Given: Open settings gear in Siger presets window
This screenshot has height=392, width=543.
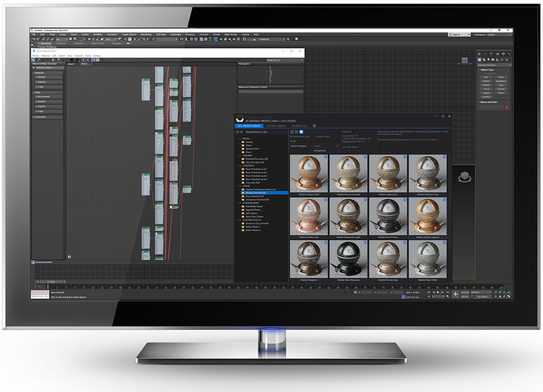Looking at the screenshot, I should (x=314, y=126).
